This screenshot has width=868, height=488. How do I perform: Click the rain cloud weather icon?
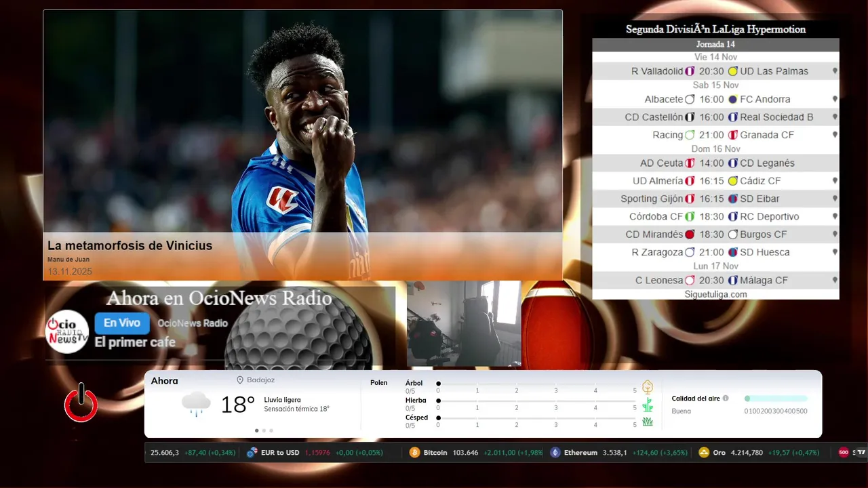coord(196,404)
